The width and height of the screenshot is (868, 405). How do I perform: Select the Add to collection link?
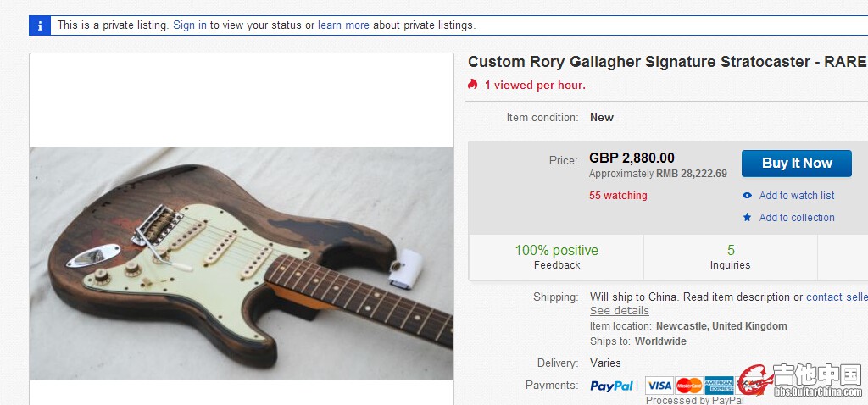tap(797, 218)
